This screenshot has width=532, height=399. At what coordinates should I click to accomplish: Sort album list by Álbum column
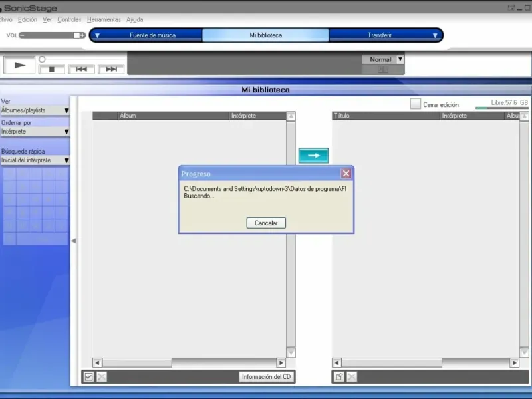point(174,116)
